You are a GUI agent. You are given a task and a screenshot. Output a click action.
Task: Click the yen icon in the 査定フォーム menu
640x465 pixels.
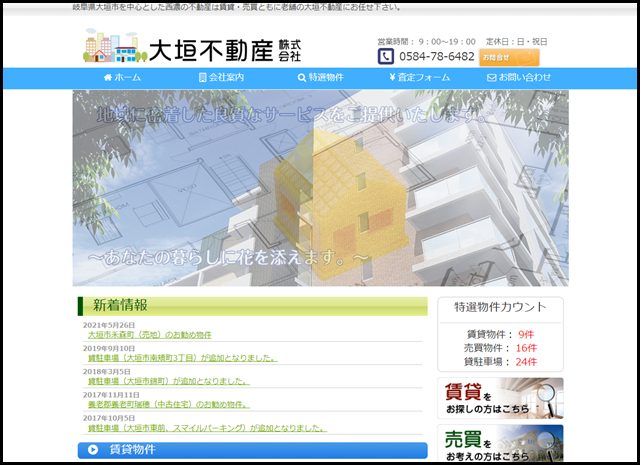(x=392, y=77)
